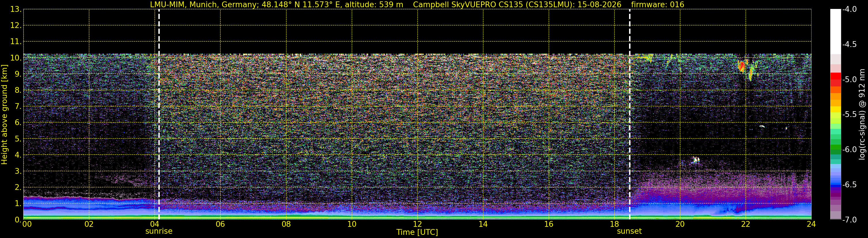Click the height tick label 3

18,171
